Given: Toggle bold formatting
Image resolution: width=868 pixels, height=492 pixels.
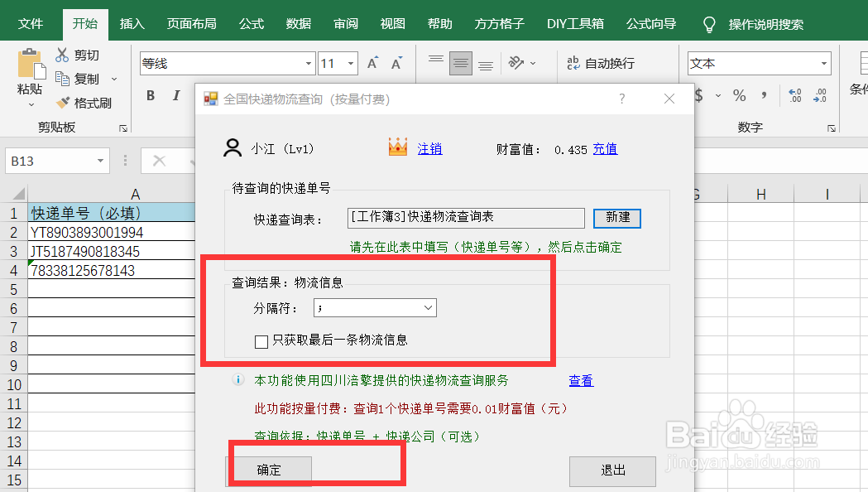Looking at the screenshot, I should (150, 96).
